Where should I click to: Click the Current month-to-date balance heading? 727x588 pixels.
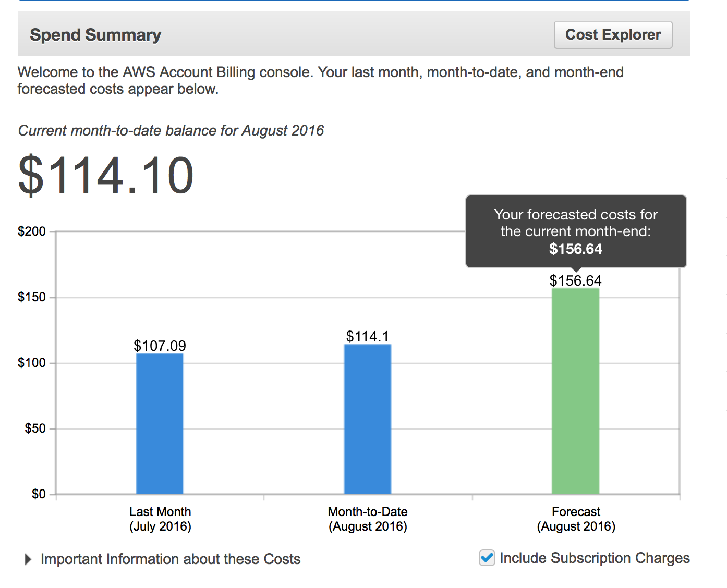point(171,130)
